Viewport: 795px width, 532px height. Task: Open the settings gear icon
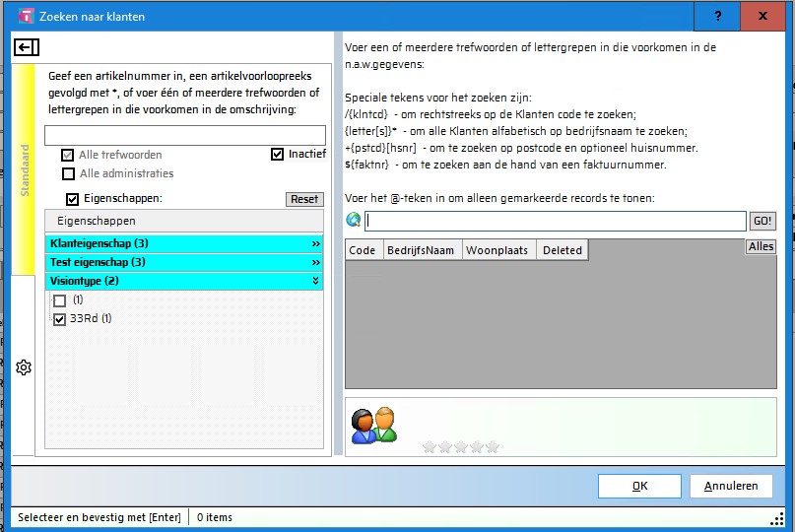[x=25, y=367]
